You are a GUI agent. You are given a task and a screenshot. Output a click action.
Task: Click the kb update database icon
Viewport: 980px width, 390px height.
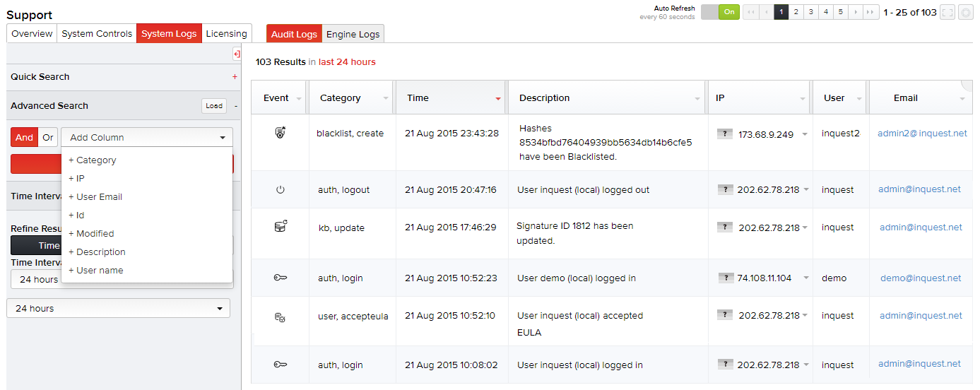[x=280, y=227]
